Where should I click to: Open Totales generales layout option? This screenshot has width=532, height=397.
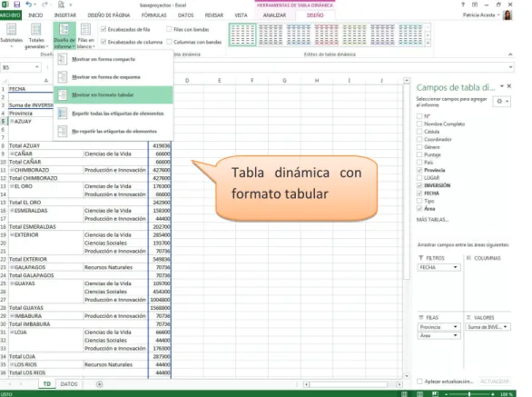[x=36, y=36]
